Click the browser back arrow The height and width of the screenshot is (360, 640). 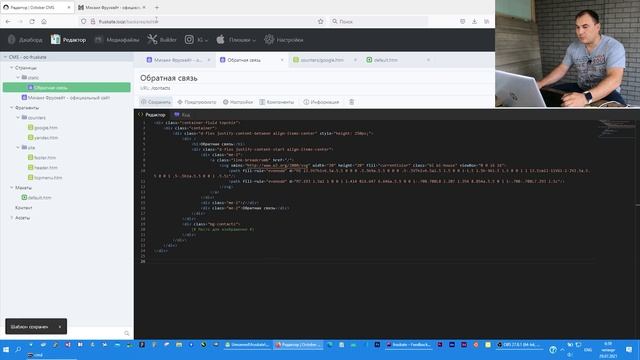[8, 21]
